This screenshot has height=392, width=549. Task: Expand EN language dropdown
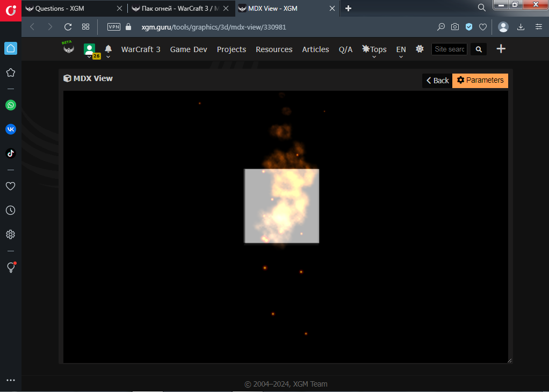[x=401, y=50]
